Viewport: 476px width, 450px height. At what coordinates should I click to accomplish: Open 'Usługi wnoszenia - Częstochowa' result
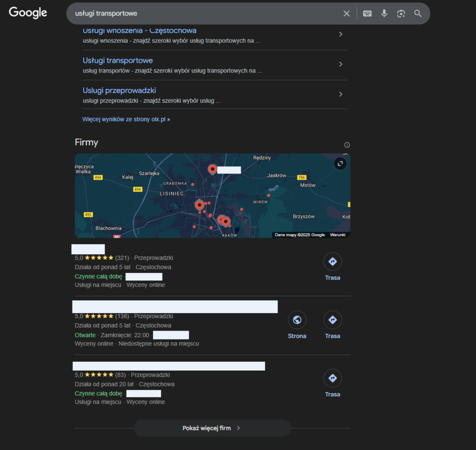click(139, 31)
